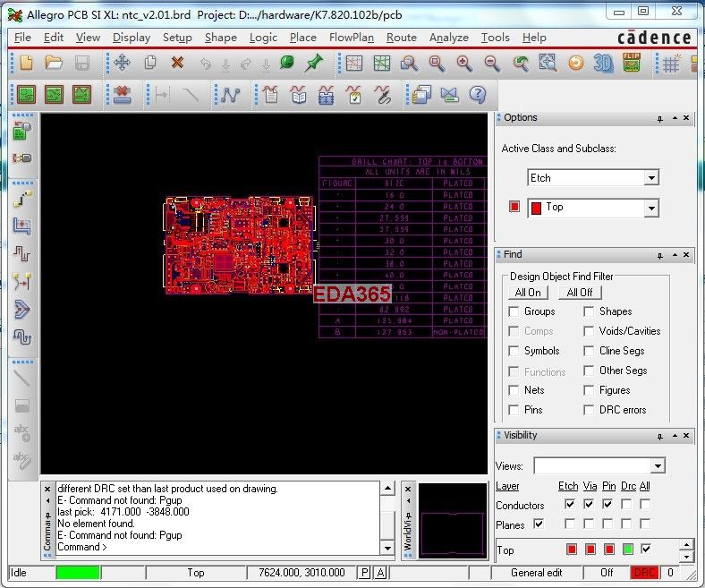Open the Route menu

(x=401, y=38)
